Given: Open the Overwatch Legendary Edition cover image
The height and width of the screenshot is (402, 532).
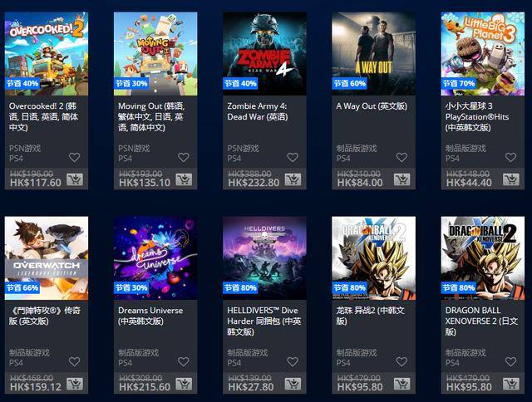Looking at the screenshot, I should click(47, 258).
